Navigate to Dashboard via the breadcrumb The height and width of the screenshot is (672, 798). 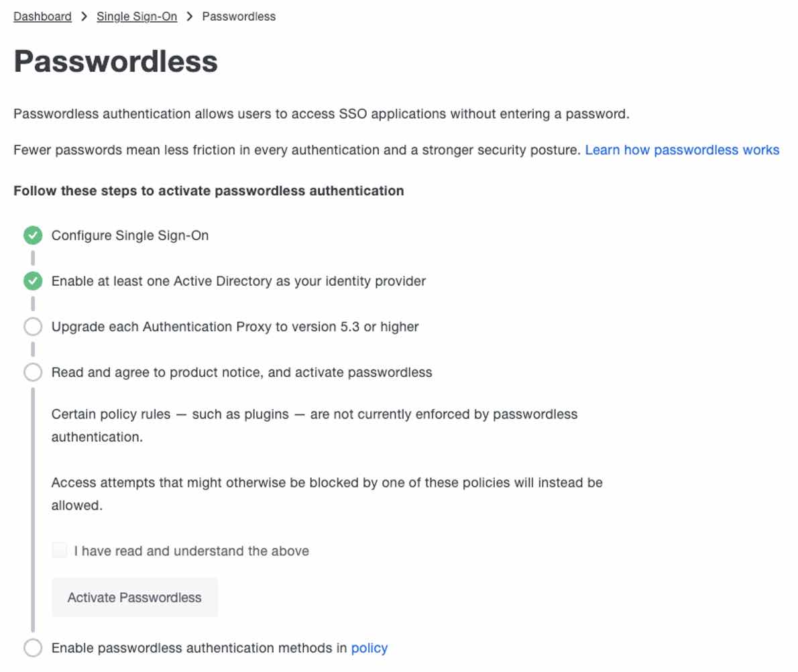pyautogui.click(x=42, y=15)
